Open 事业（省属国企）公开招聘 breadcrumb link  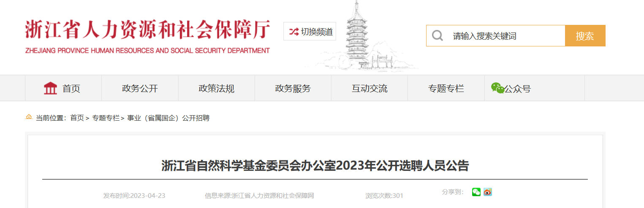coord(168,118)
